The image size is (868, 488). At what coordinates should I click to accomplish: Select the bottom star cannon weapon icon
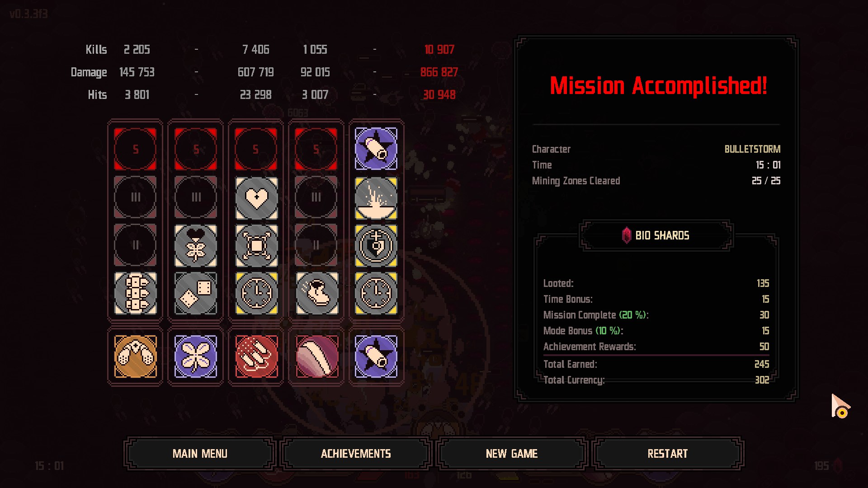pos(376,357)
